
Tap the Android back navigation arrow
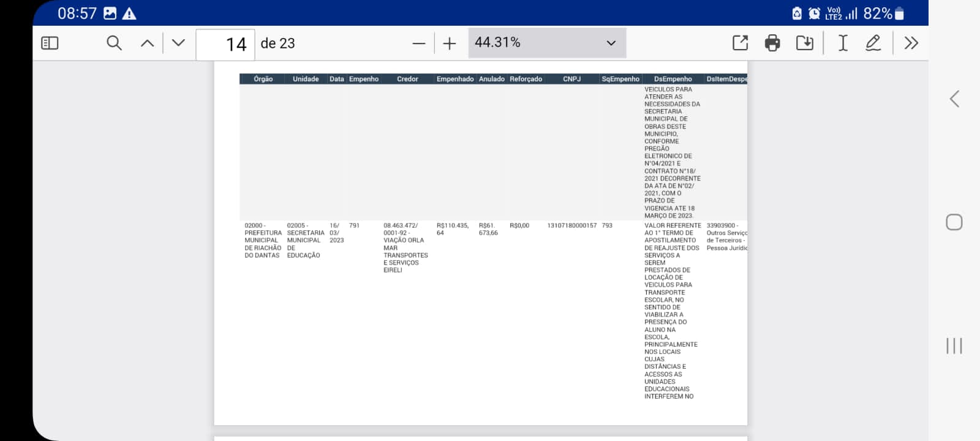tap(954, 99)
